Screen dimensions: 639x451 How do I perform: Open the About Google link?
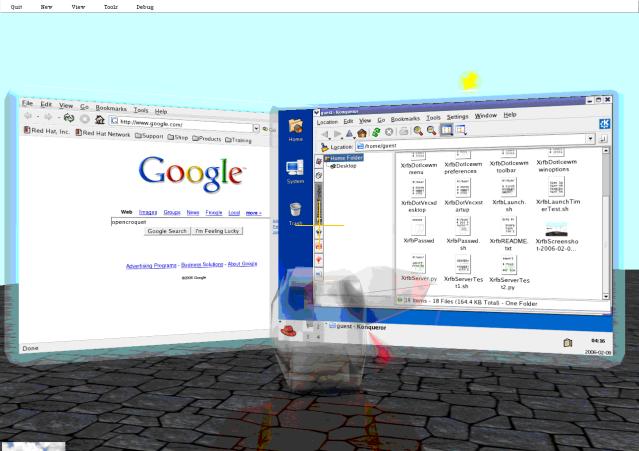(242, 264)
